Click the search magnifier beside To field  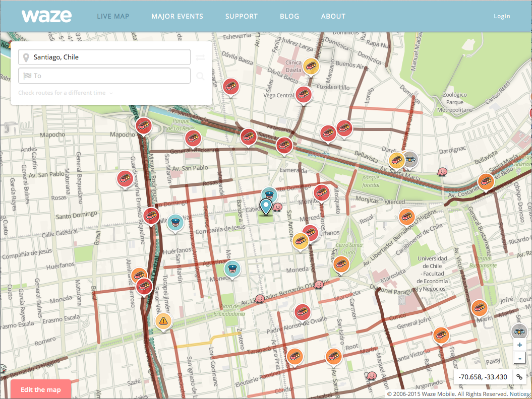tap(200, 76)
